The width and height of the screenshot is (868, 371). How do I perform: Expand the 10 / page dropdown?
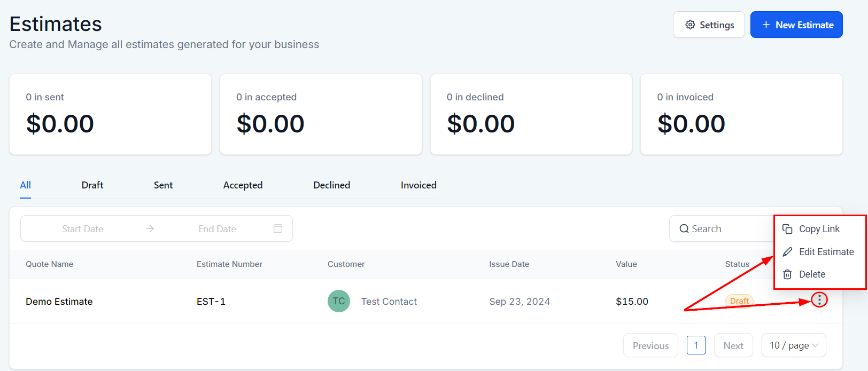pyautogui.click(x=794, y=345)
